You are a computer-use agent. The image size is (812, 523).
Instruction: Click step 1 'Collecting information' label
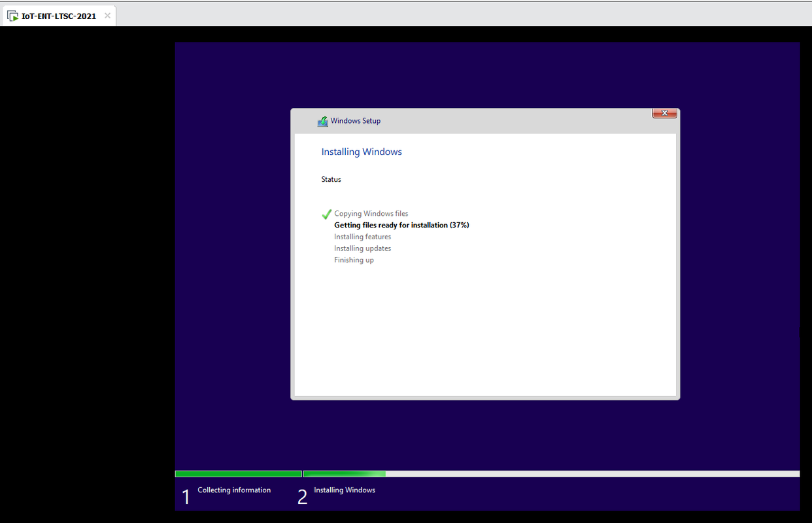click(x=234, y=490)
